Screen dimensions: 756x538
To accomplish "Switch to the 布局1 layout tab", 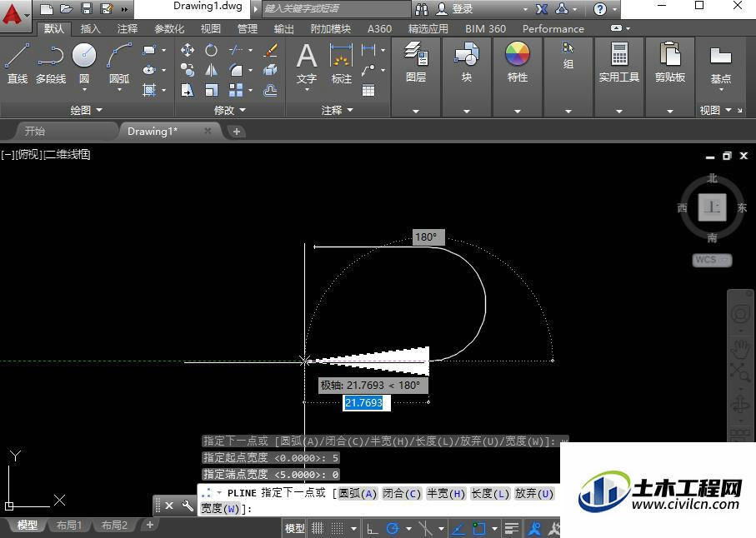I will pyautogui.click(x=69, y=525).
